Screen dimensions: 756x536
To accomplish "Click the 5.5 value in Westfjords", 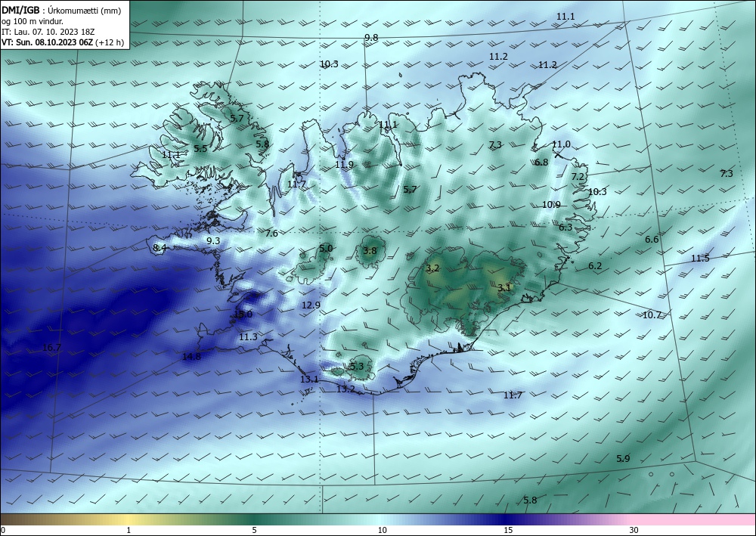I will tap(200, 148).
